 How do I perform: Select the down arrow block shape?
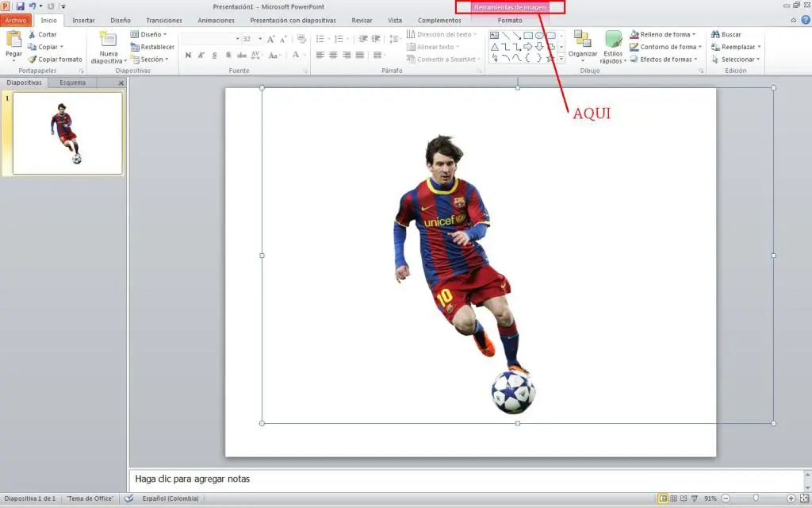[x=539, y=47]
